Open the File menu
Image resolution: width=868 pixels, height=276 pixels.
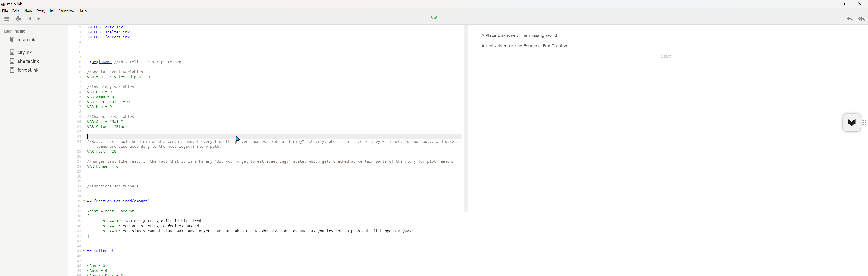(x=5, y=11)
